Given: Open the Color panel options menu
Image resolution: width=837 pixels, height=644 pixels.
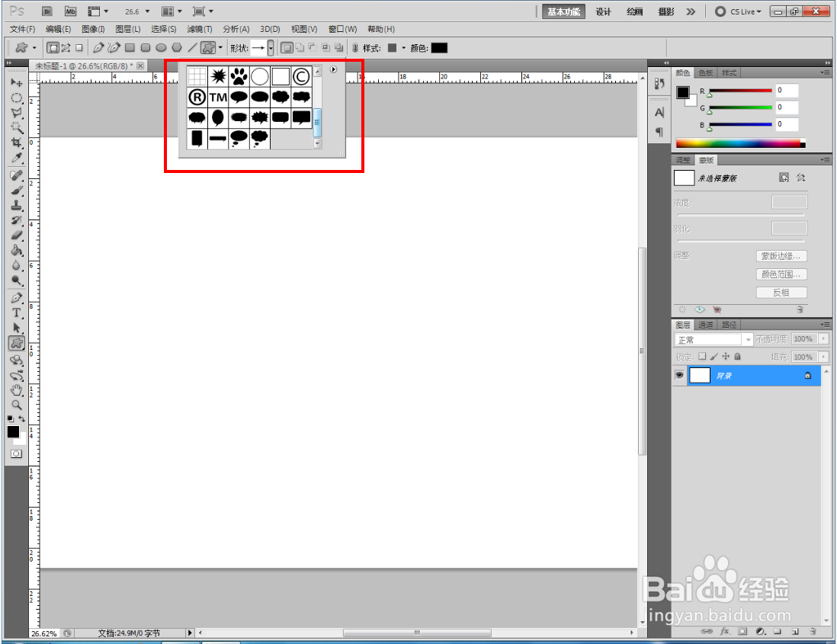Looking at the screenshot, I should (x=826, y=72).
